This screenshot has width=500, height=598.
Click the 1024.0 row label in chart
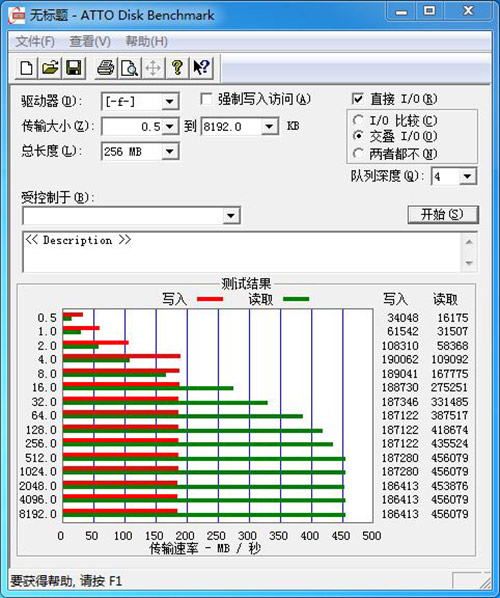pos(38,472)
